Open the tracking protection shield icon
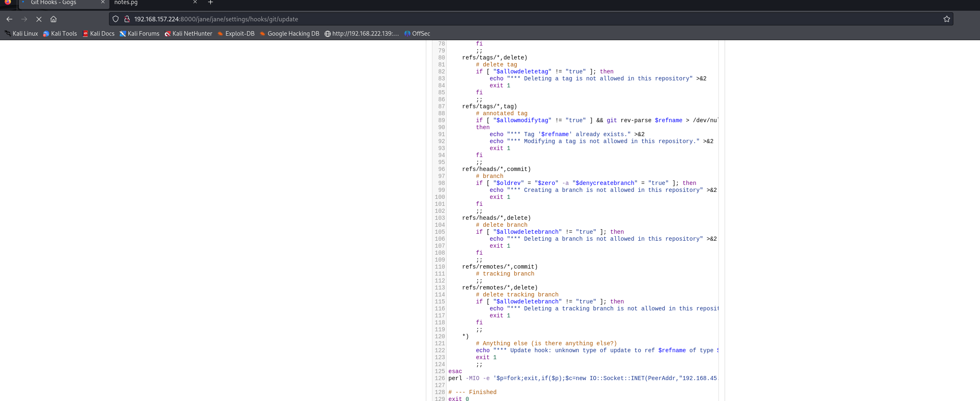Screen dimensions: 980x401 pos(116,19)
